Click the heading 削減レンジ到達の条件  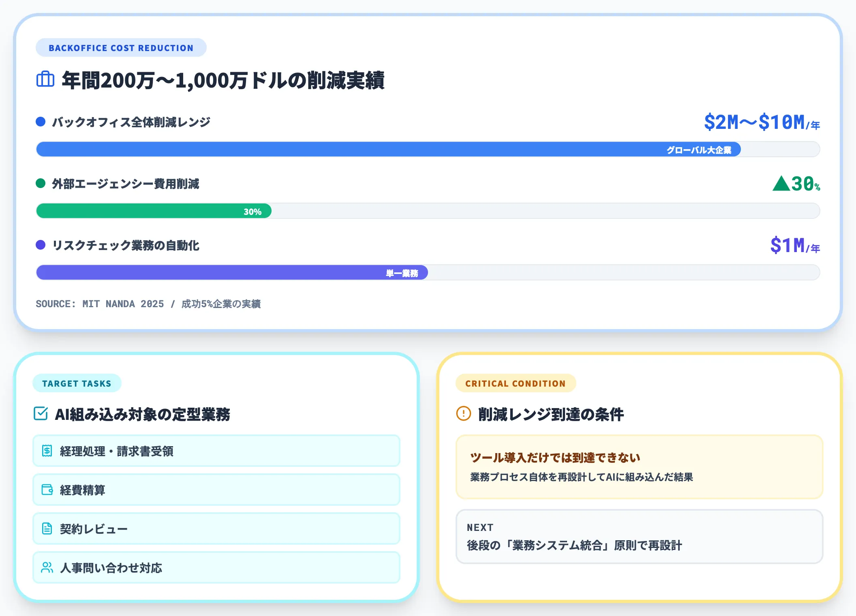pyautogui.click(x=551, y=414)
